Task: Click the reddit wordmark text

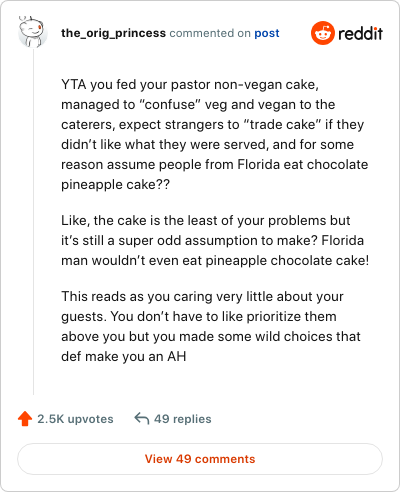Action: 360,33
